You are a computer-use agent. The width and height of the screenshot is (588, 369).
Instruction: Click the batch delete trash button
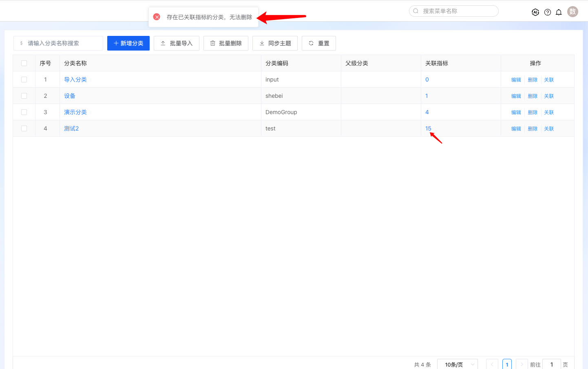click(226, 43)
